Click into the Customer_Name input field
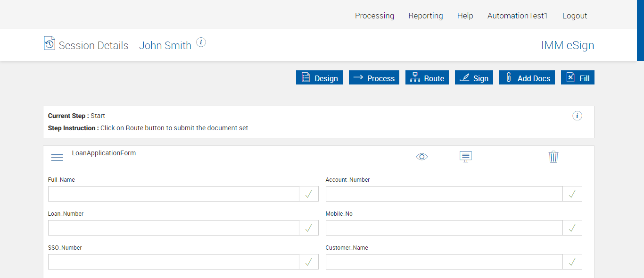The image size is (644, 278). [x=444, y=262]
